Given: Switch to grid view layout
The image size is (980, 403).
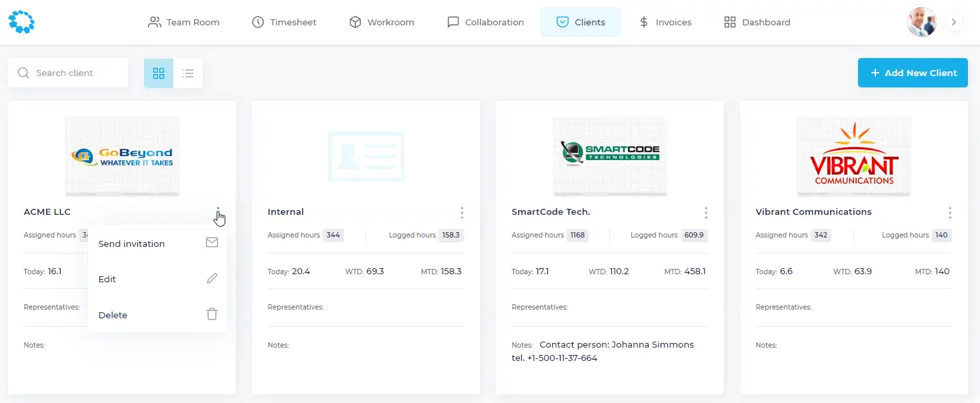Looking at the screenshot, I should tap(159, 73).
